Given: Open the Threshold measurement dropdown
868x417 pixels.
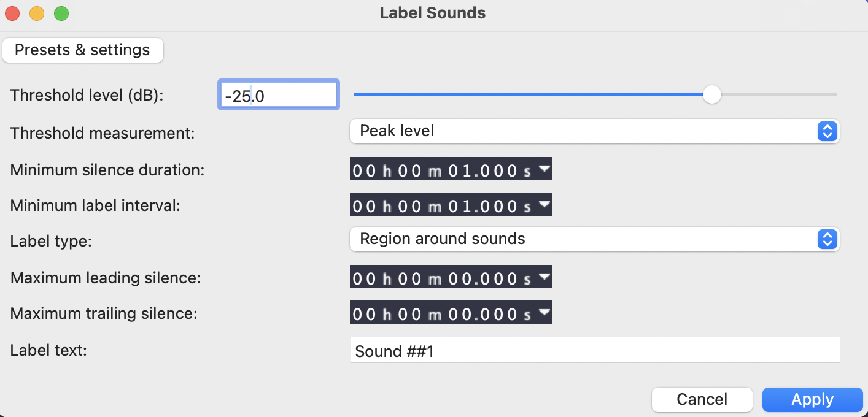Looking at the screenshot, I should (x=594, y=131).
